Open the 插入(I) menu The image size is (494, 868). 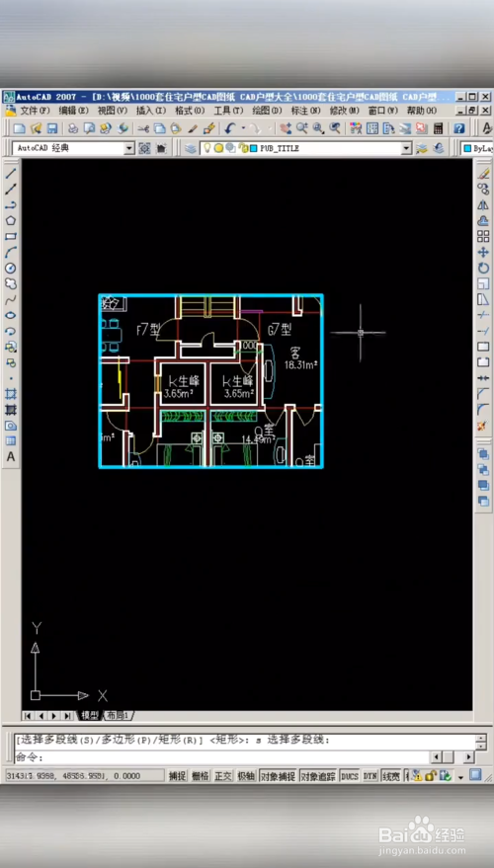click(x=151, y=111)
